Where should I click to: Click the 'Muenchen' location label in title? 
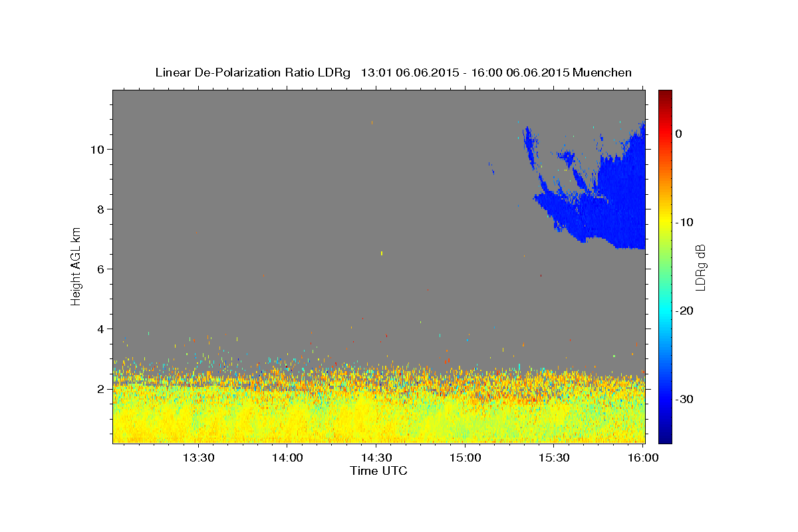point(602,72)
